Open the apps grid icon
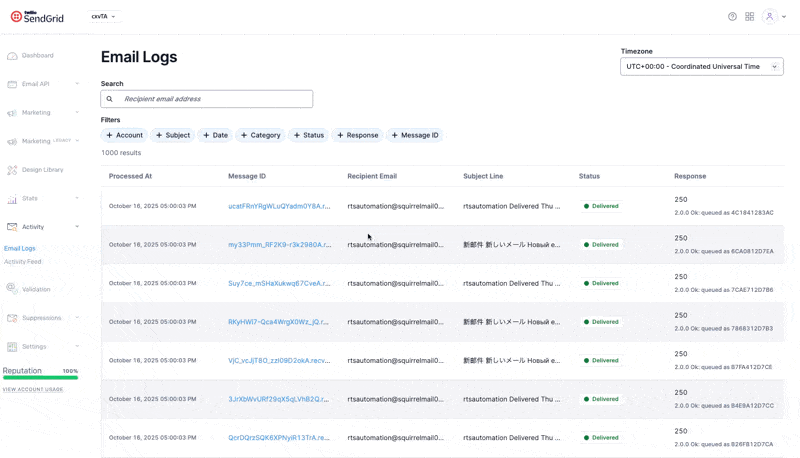The width and height of the screenshot is (800, 458). (x=749, y=17)
